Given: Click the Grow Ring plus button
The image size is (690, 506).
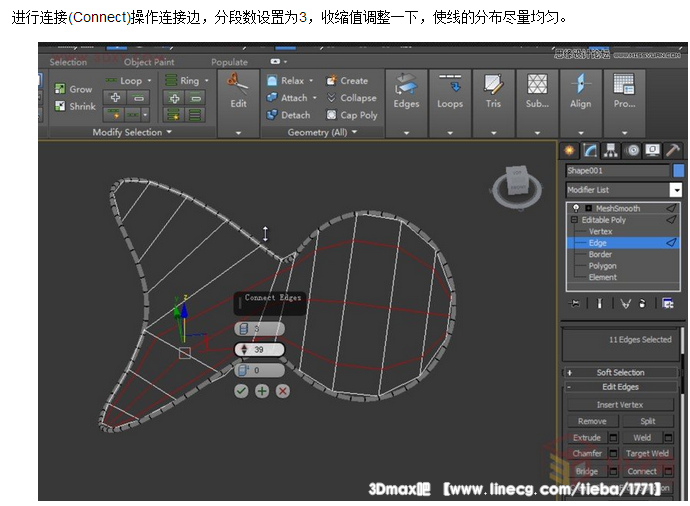Looking at the screenshot, I should (174, 98).
